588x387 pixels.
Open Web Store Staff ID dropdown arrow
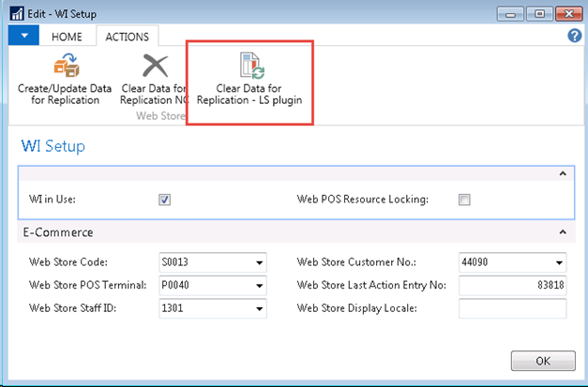tap(259, 308)
